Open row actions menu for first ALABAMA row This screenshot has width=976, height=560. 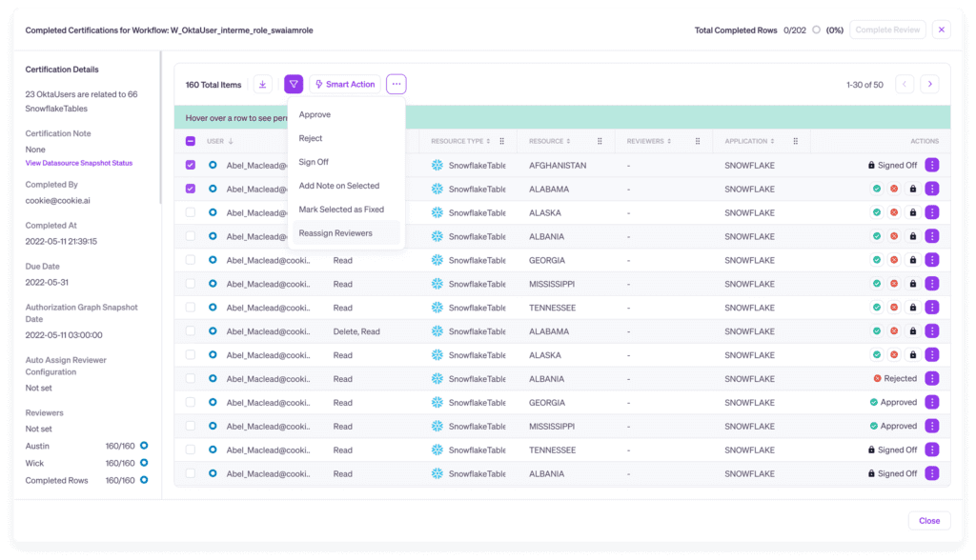pyautogui.click(x=932, y=190)
